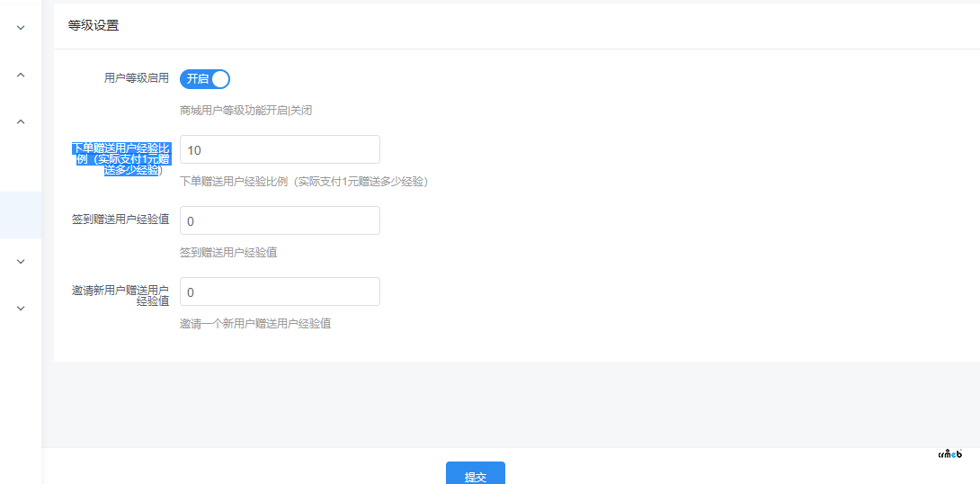Click the 提交 submit button

tap(475, 475)
